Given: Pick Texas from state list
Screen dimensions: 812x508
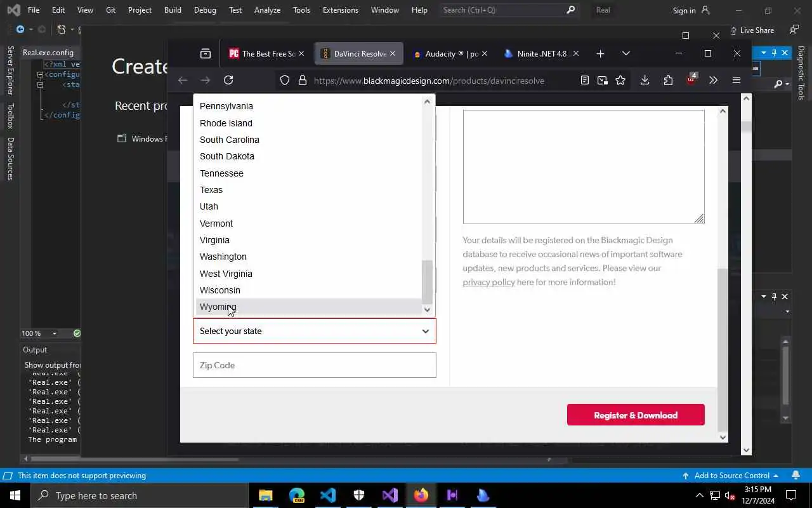Looking at the screenshot, I should (308, 190).
